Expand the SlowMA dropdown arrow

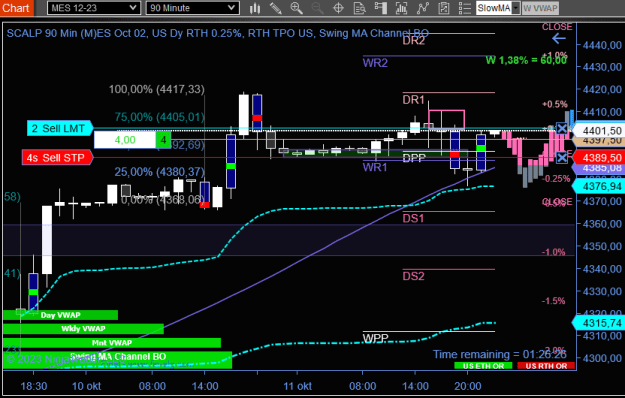[x=516, y=8]
